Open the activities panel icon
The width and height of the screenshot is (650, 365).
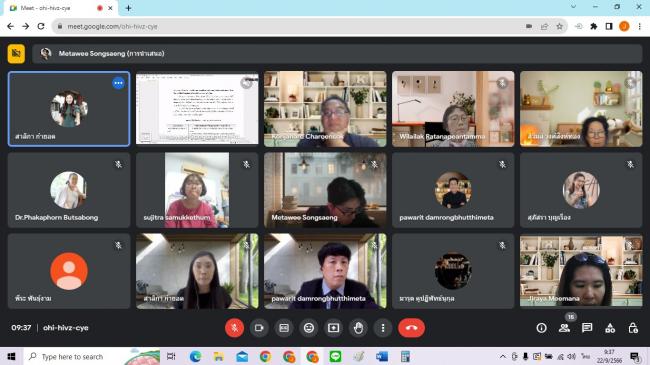[x=610, y=328]
